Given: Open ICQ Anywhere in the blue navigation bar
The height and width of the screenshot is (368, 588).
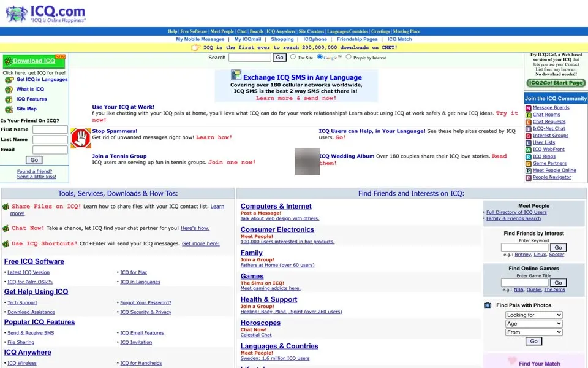Looking at the screenshot, I should 281,31.
